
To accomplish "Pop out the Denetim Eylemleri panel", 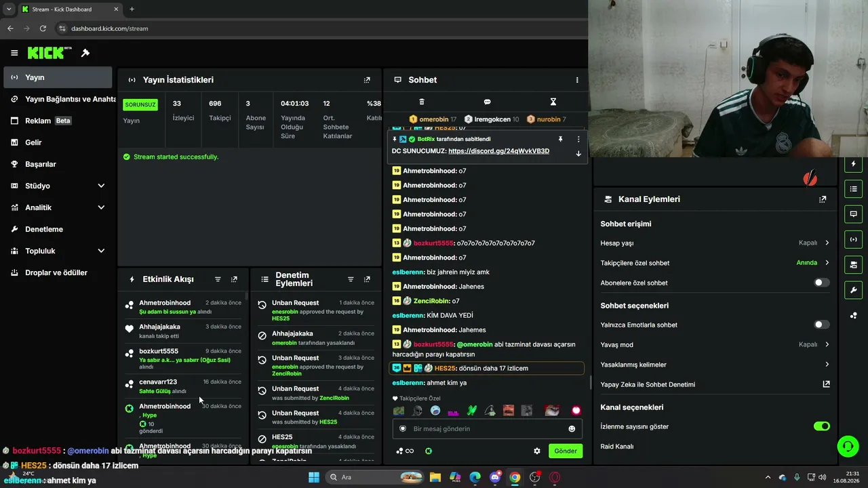I will click(x=367, y=279).
